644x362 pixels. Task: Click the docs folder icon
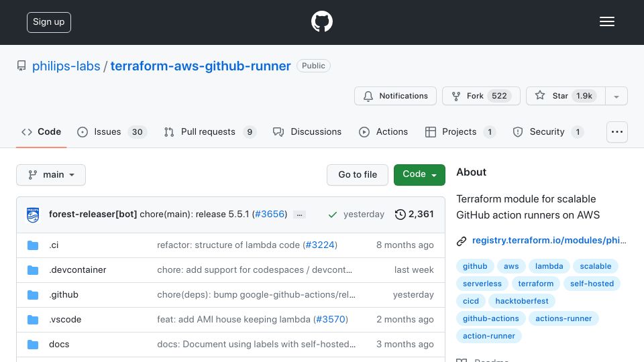33,345
